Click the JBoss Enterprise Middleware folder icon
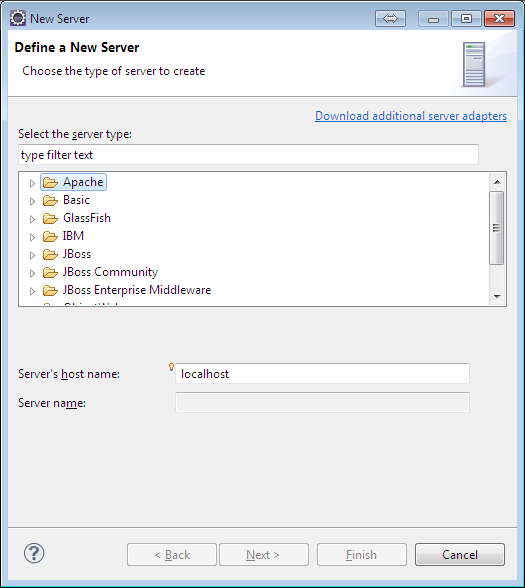 click(50, 290)
